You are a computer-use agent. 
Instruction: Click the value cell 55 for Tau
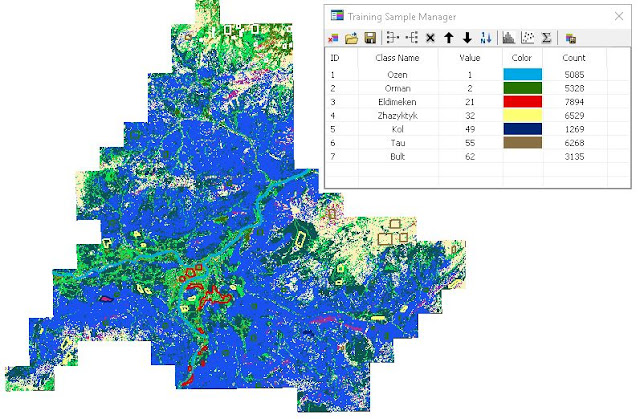(x=470, y=143)
